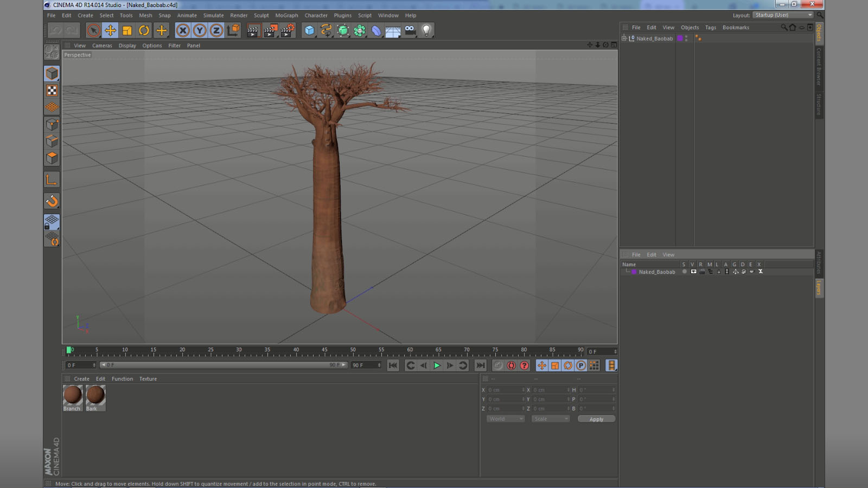Open Object Manager Bookmarks menu
Viewport: 868px width, 488px height.
pyautogui.click(x=736, y=28)
